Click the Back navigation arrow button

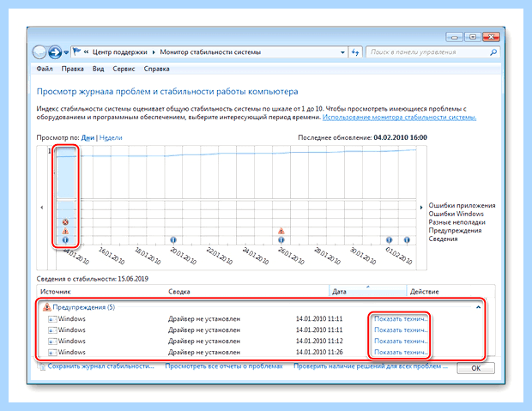39,52
